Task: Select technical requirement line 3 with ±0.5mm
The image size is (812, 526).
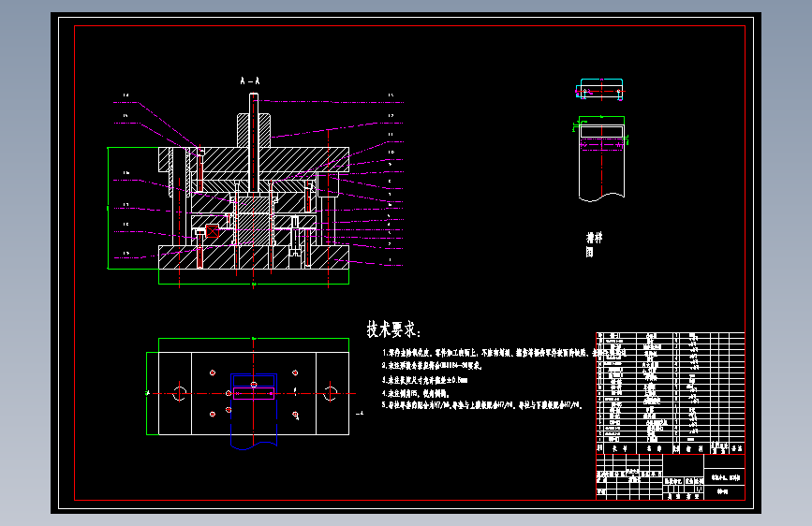Action: pos(424,379)
